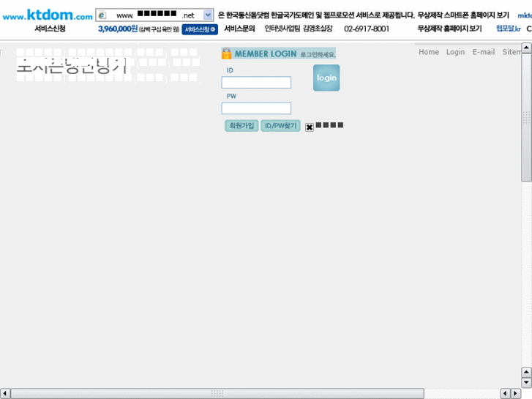The image size is (532, 399).
Task: Click the phone number 02-6917-8001
Action: click(x=367, y=29)
